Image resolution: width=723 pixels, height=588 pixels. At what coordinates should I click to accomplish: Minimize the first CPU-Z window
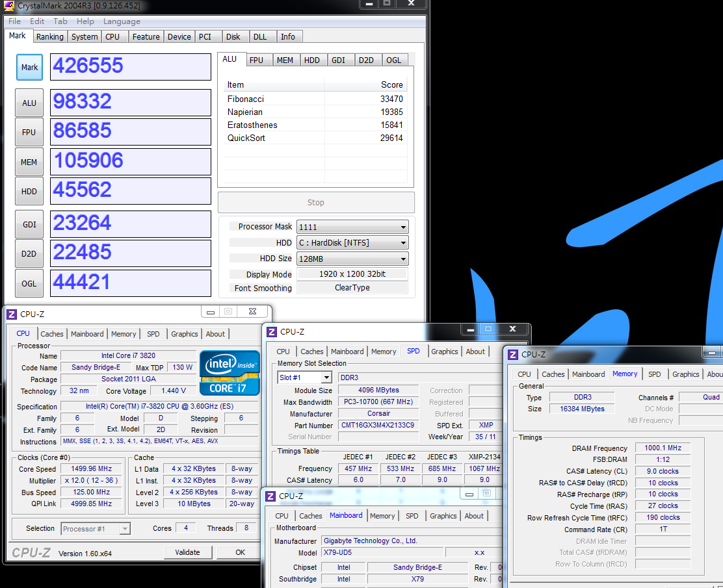210,311
